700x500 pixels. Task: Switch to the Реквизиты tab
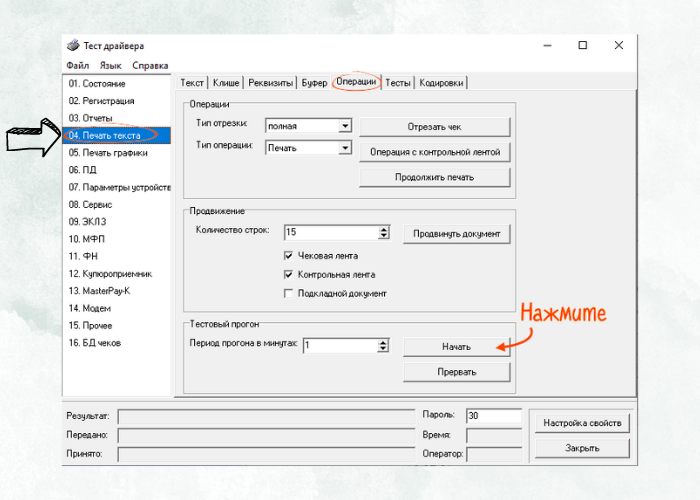click(x=270, y=83)
